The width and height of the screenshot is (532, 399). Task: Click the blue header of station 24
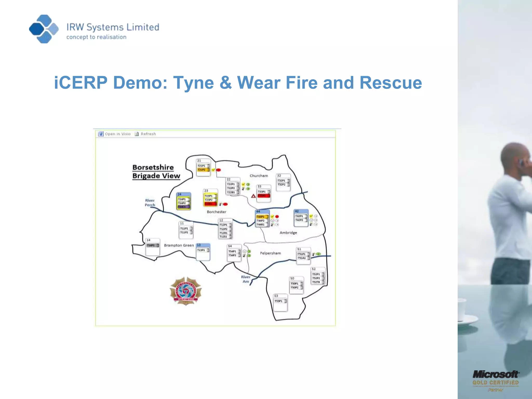[x=184, y=194]
